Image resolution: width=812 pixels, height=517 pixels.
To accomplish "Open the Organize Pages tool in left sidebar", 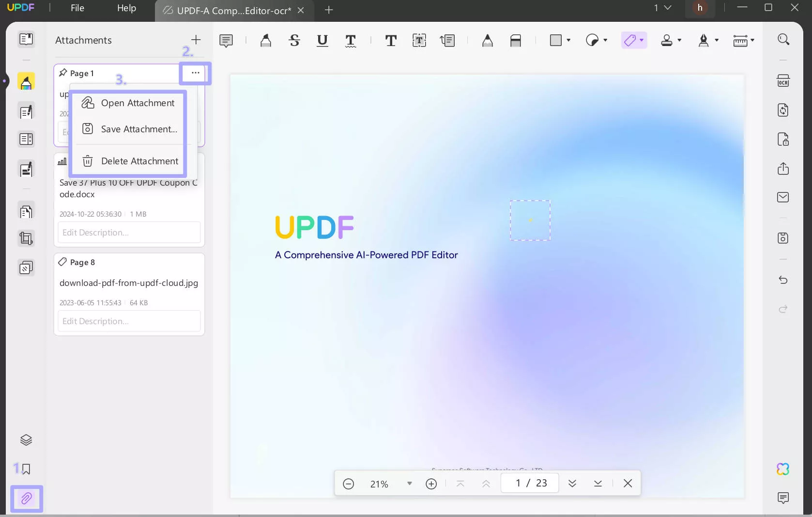I will tap(26, 211).
